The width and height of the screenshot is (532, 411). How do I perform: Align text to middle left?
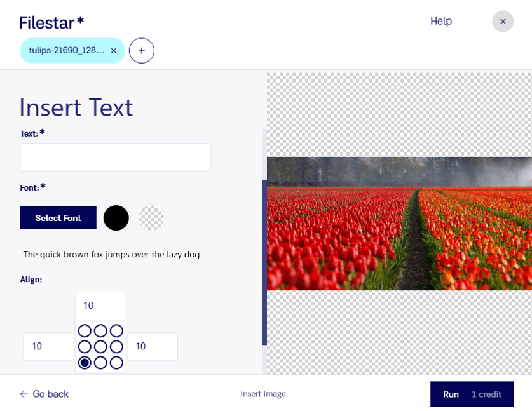(85, 347)
